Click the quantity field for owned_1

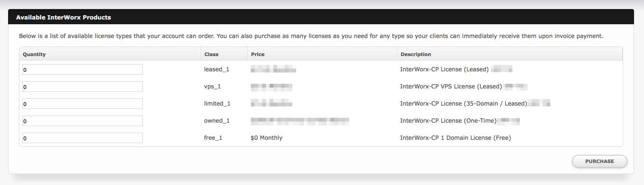pos(83,121)
